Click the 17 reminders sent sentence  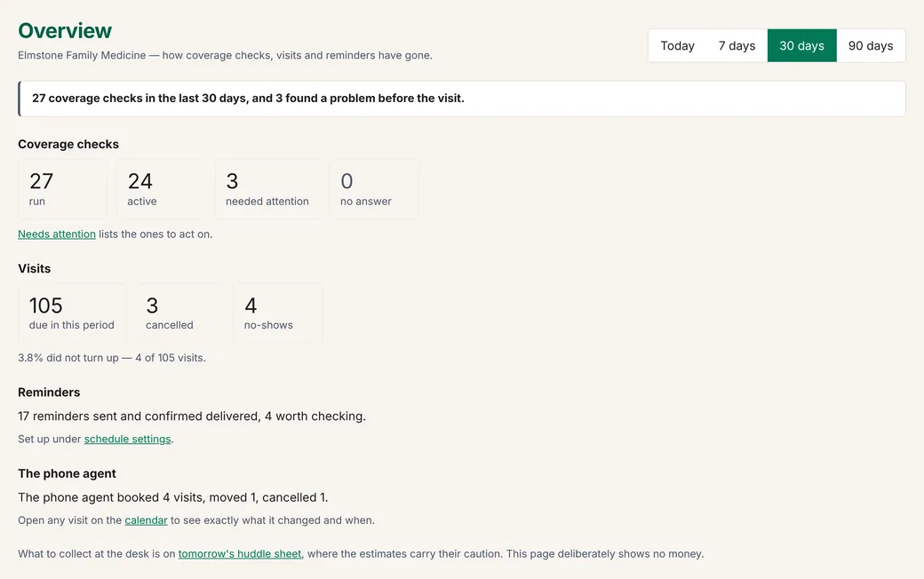pos(192,416)
